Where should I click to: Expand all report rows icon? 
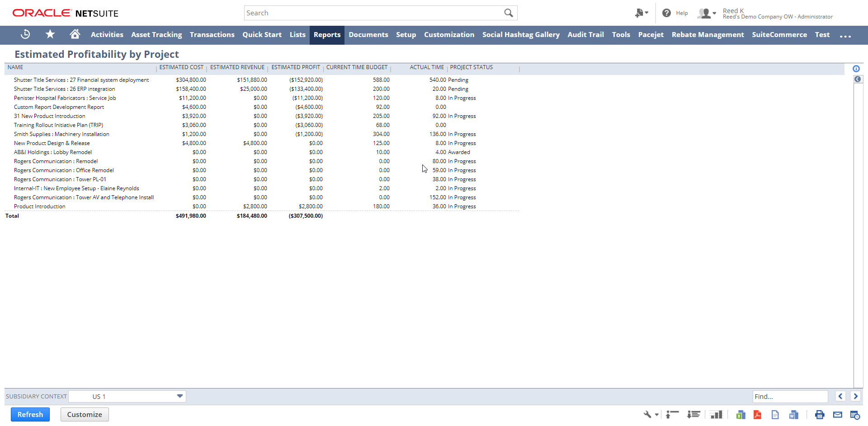point(693,415)
